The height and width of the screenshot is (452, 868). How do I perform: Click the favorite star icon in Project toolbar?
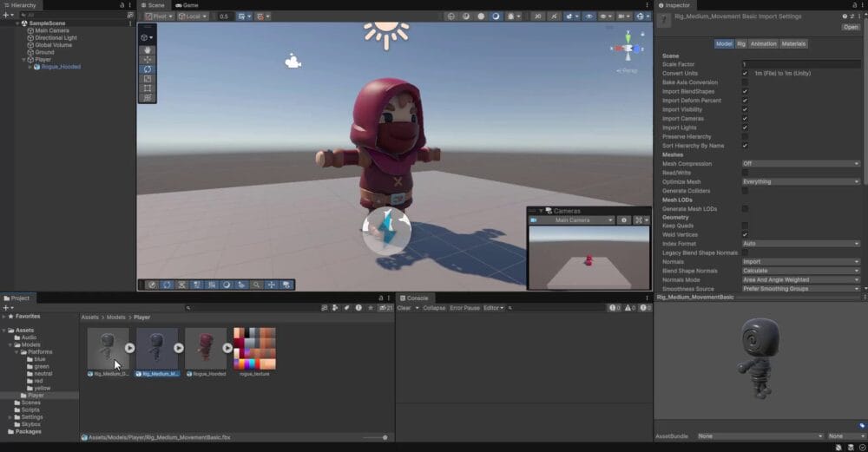pyautogui.click(x=371, y=308)
